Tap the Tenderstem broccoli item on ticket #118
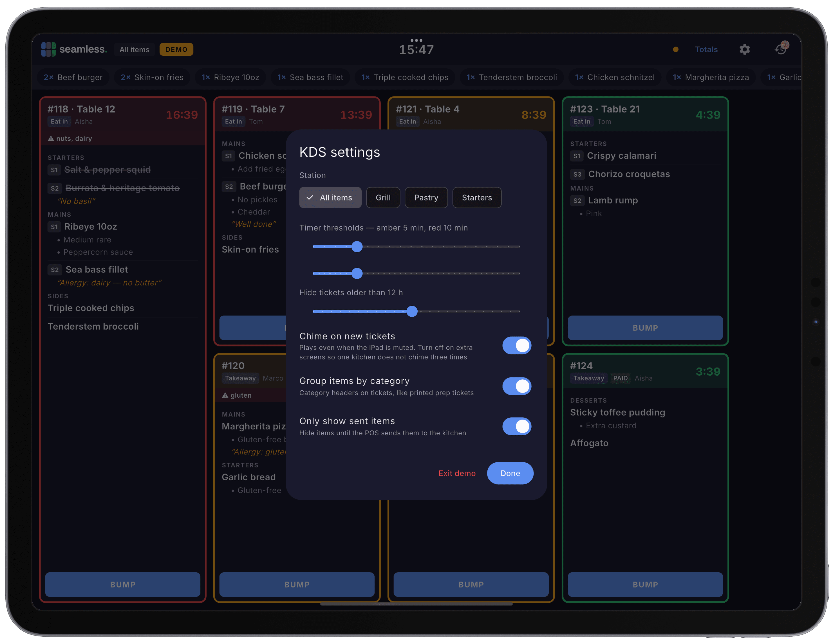Viewport: 833px width, 644px height. click(x=93, y=326)
